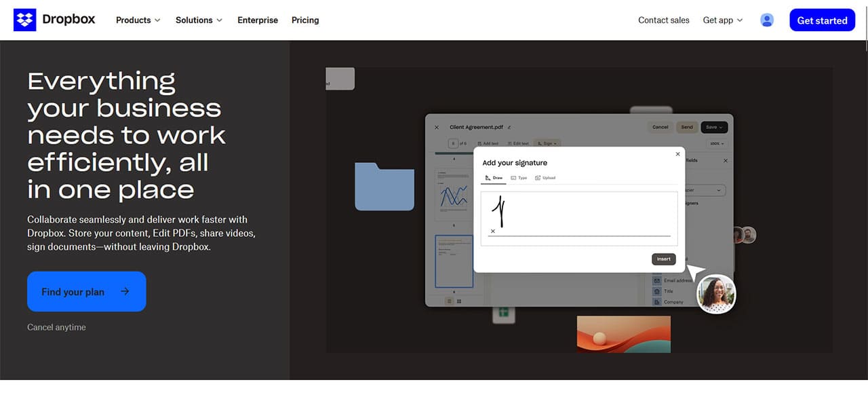
Task: Open the 100% zoom dropdown
Action: 717,143
